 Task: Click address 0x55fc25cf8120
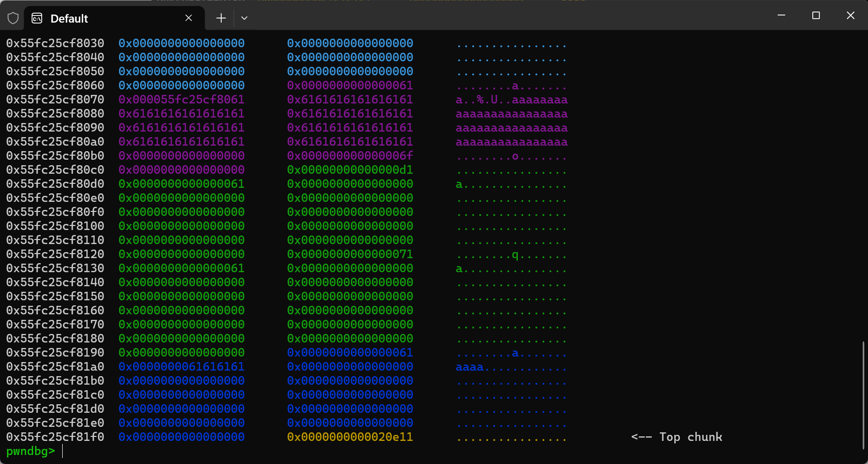[55, 254]
